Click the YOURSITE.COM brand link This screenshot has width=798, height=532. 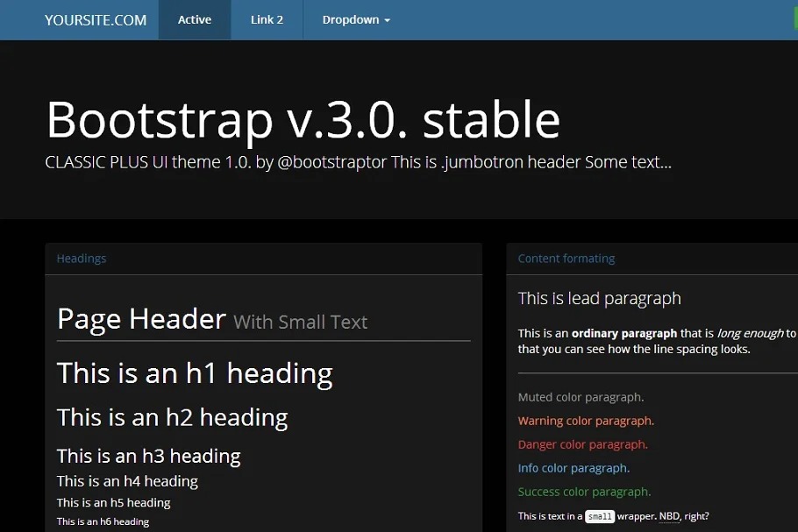[96, 20]
